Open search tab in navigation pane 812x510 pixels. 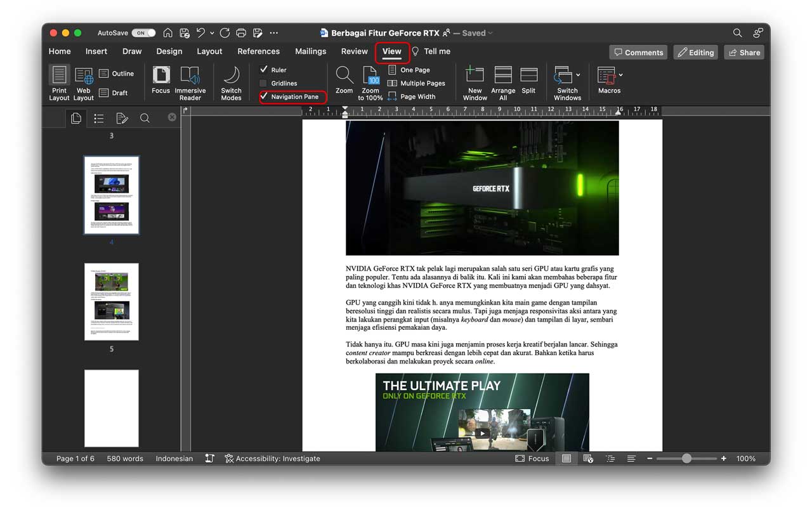(x=145, y=118)
